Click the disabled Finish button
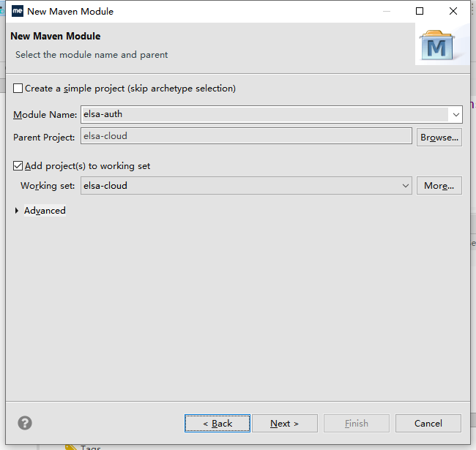Screen dimensions: 476x450 357,424
